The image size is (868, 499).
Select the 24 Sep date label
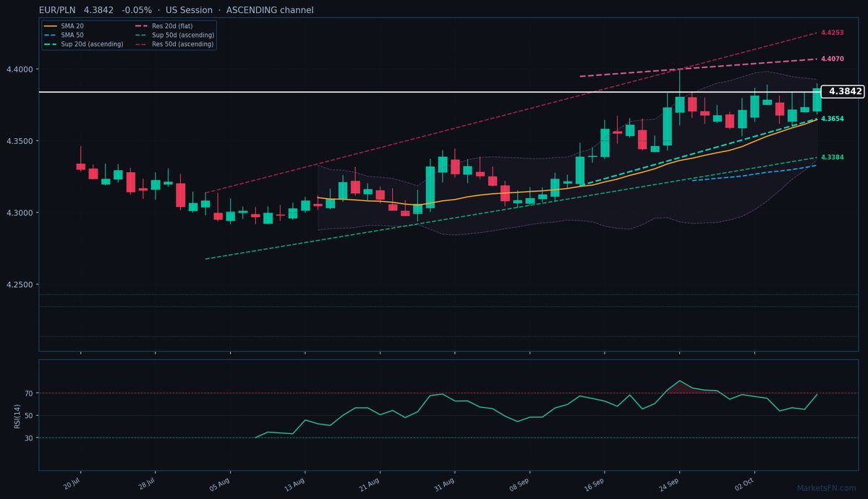(x=670, y=485)
